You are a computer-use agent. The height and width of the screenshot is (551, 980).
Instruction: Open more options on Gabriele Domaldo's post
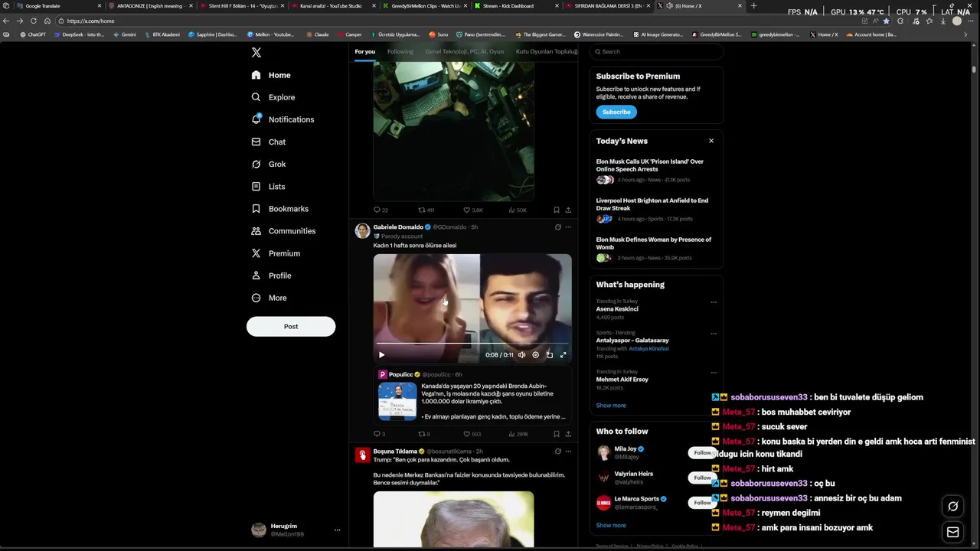(568, 227)
